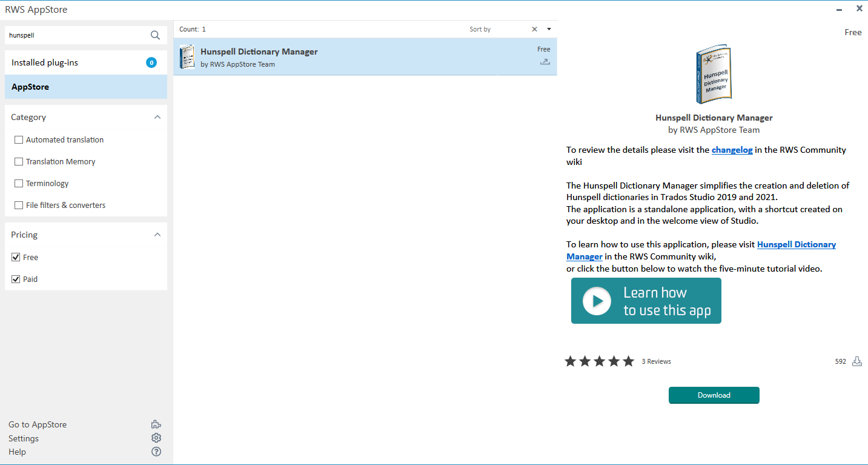
Task: Select the Hunspell Dictionary Manager list row
Action: pos(365,57)
